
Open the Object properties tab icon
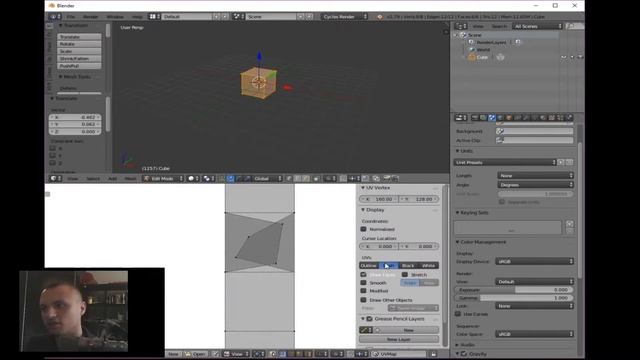[x=509, y=118]
